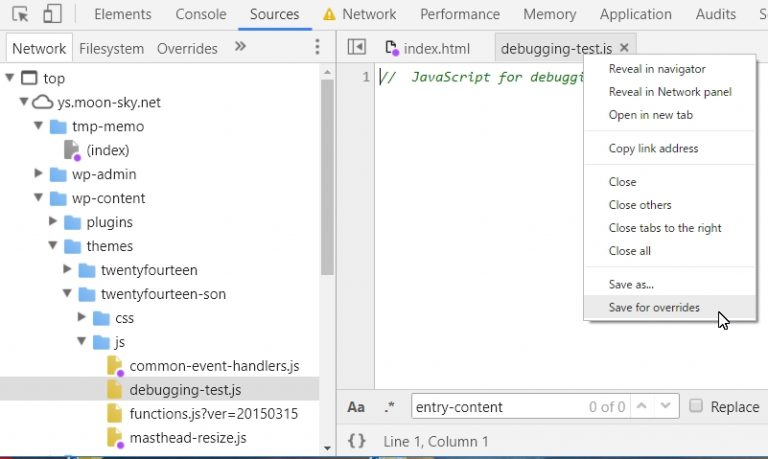Click the top frame icon in tree

pos(29,78)
